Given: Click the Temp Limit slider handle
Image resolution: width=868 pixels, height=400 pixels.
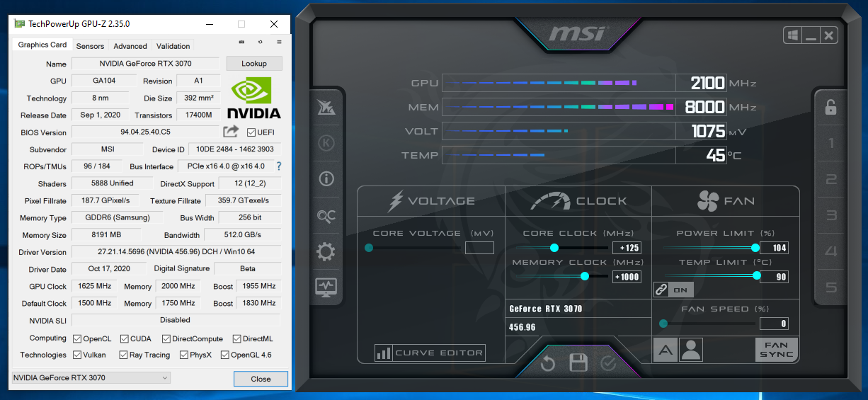Looking at the screenshot, I should coord(757,276).
